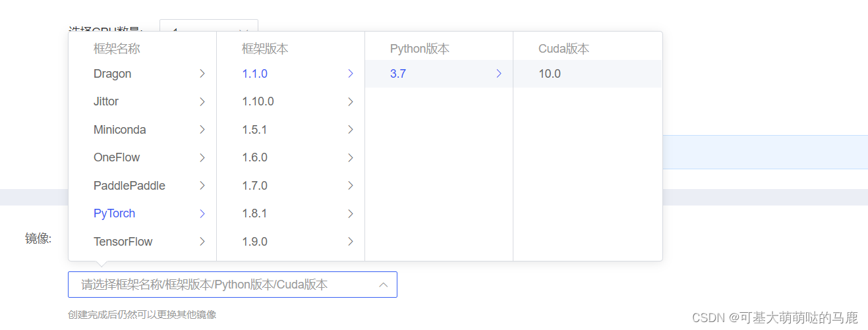Image resolution: width=868 pixels, height=330 pixels.
Task: Select TensorFlow framework option
Action: (142, 242)
